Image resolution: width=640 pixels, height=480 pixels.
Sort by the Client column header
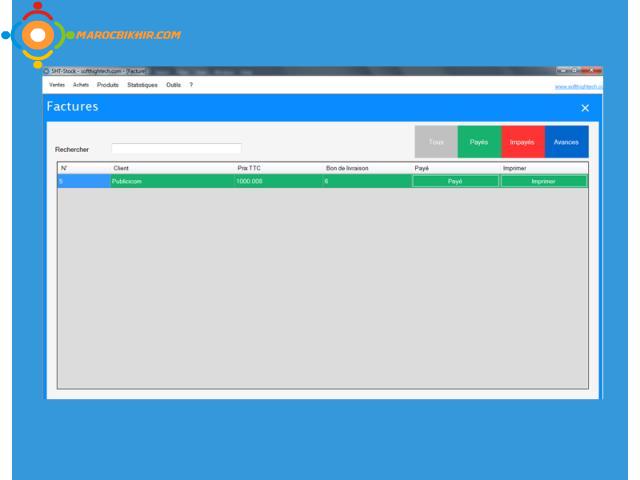[173, 168]
